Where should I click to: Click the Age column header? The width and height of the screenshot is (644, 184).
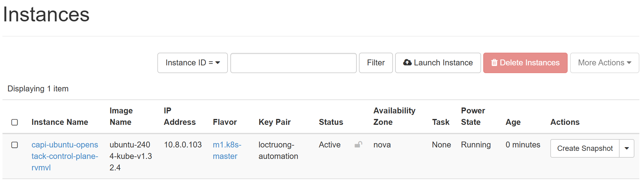[513, 122]
